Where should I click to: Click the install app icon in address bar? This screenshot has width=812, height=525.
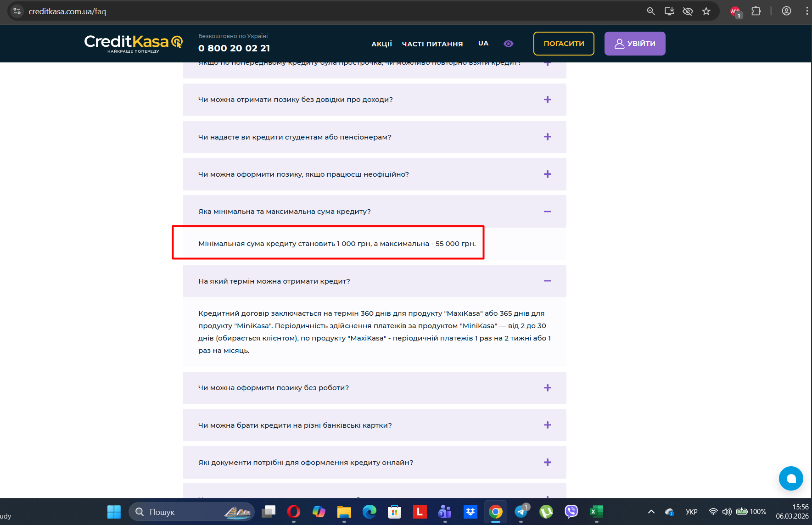669,11
